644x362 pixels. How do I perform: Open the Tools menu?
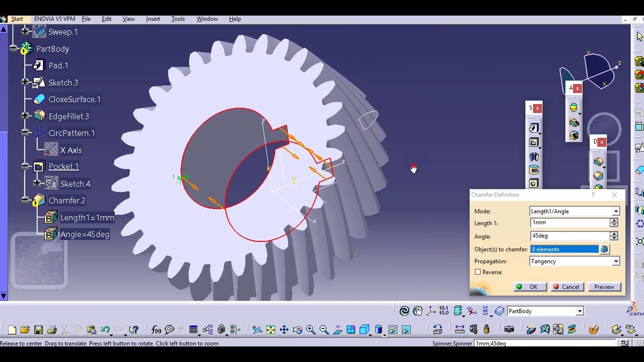(178, 19)
